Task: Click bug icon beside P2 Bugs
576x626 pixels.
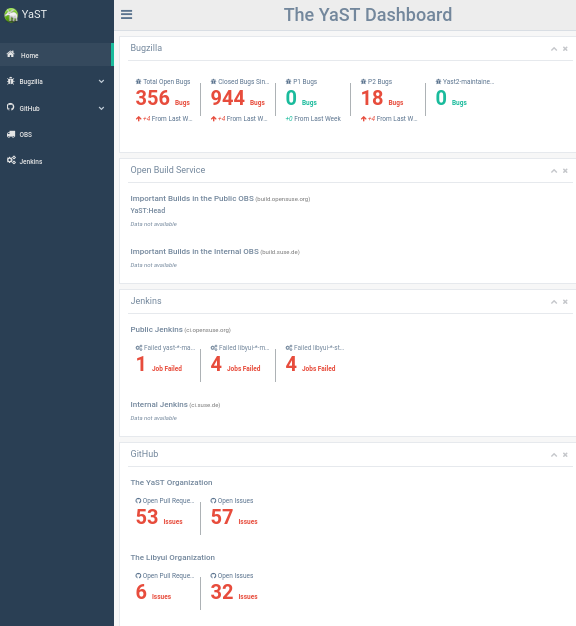Action: coord(363,81)
